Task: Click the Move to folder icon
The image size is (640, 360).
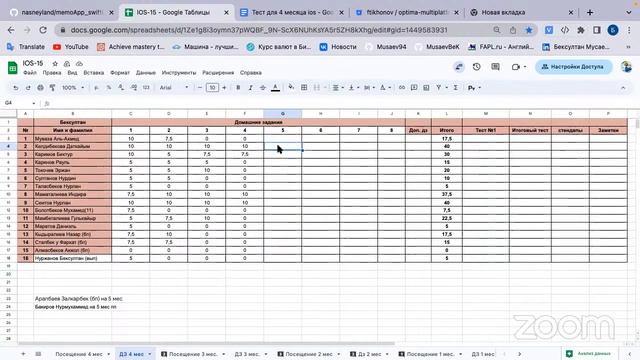Action: (x=67, y=64)
